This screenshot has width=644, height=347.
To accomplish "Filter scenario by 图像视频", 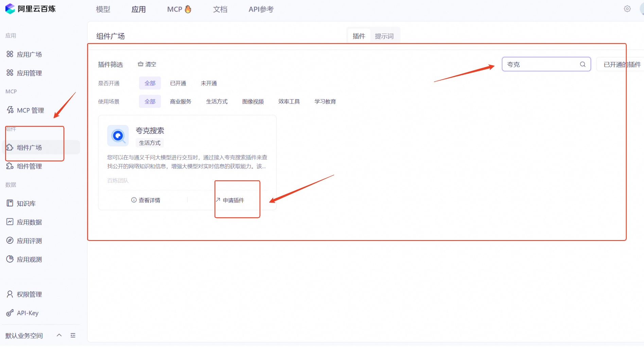I will (253, 102).
